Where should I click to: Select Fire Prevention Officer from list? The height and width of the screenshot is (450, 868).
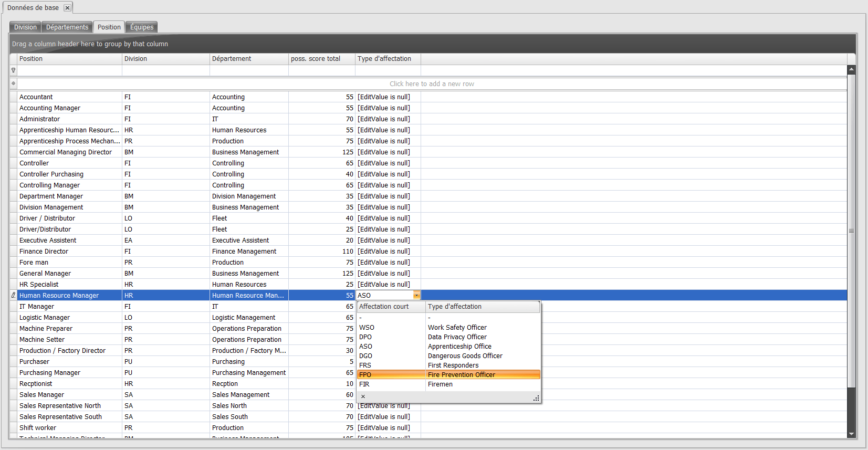point(461,375)
